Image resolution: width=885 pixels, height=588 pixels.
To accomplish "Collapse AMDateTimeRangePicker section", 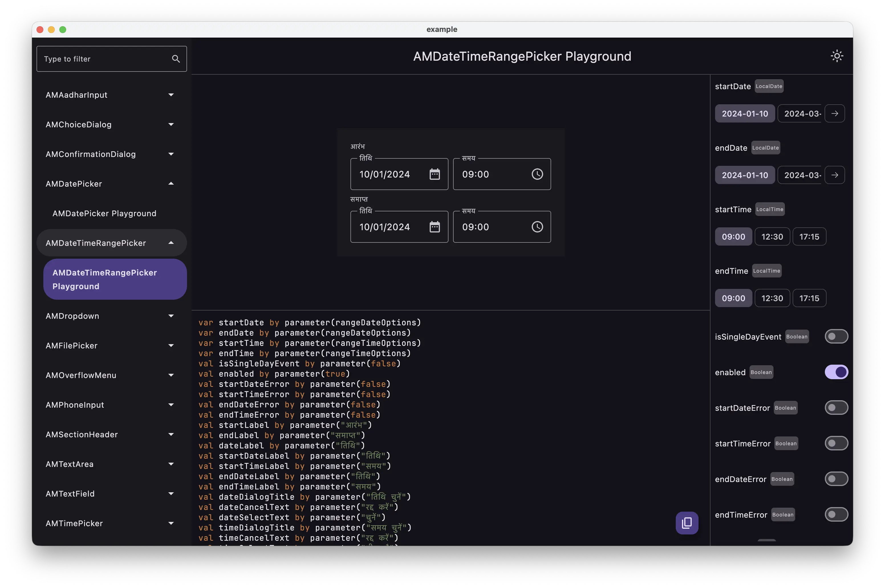I will point(111,243).
